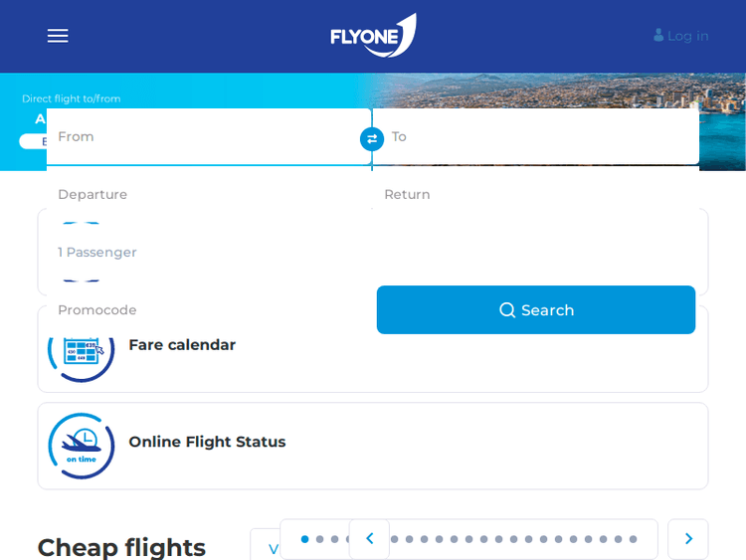The height and width of the screenshot is (560, 746).
Task: Open the hamburger navigation menu
Action: (x=58, y=36)
